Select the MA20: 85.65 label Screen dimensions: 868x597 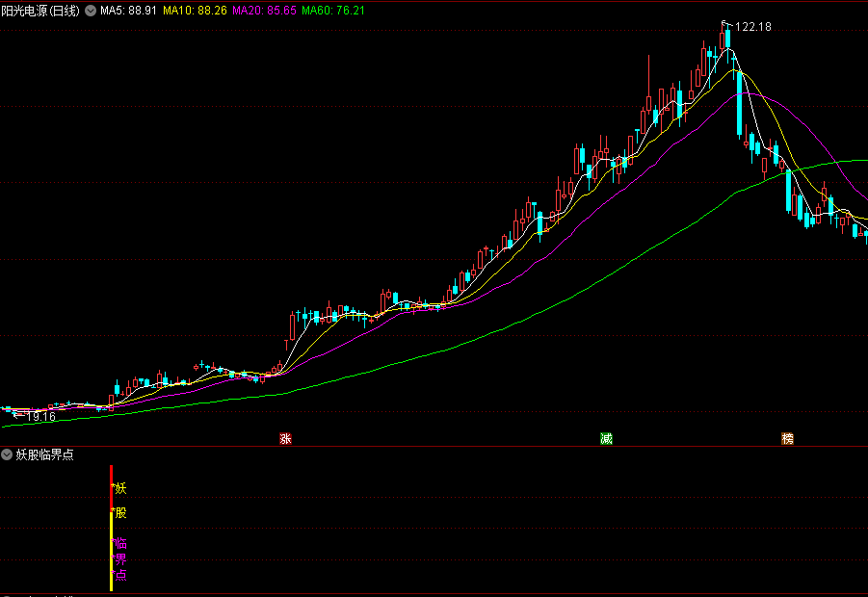(264, 11)
